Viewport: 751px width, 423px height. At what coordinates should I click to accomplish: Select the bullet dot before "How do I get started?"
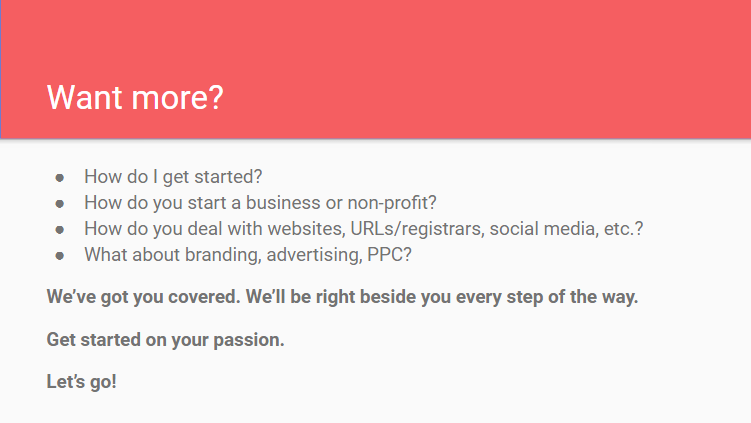(59, 178)
